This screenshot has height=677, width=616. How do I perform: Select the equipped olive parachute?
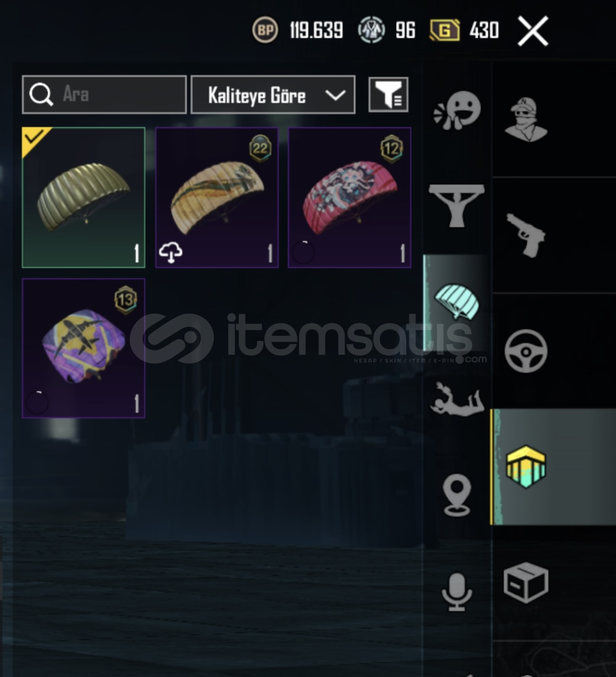pyautogui.click(x=83, y=197)
